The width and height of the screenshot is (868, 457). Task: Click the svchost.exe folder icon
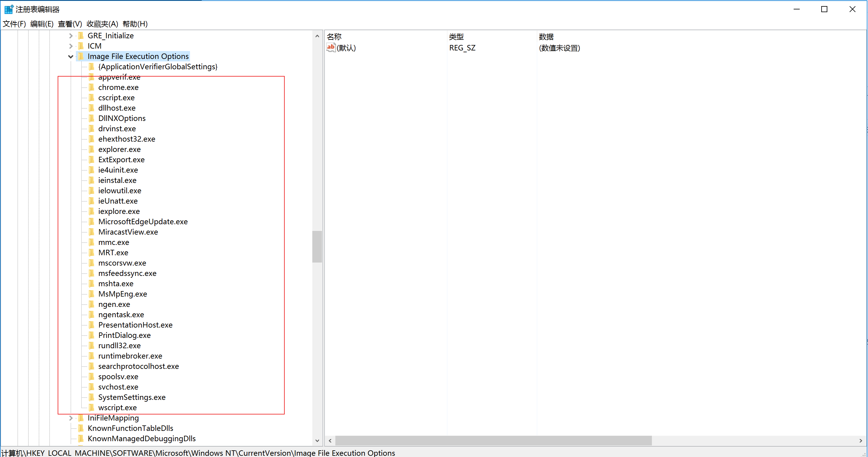[91, 387]
